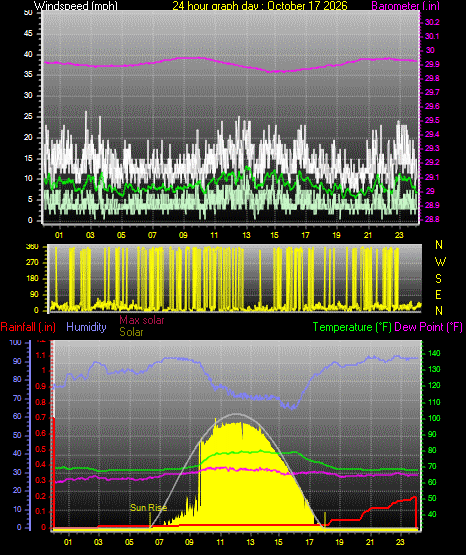
Task: Click the "W" compass direction label
Action: pos(440,262)
